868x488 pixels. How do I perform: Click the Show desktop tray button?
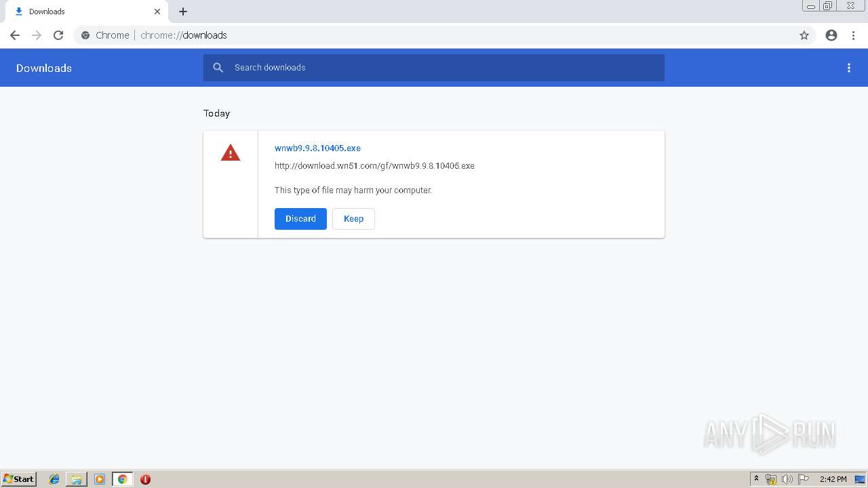(x=861, y=479)
